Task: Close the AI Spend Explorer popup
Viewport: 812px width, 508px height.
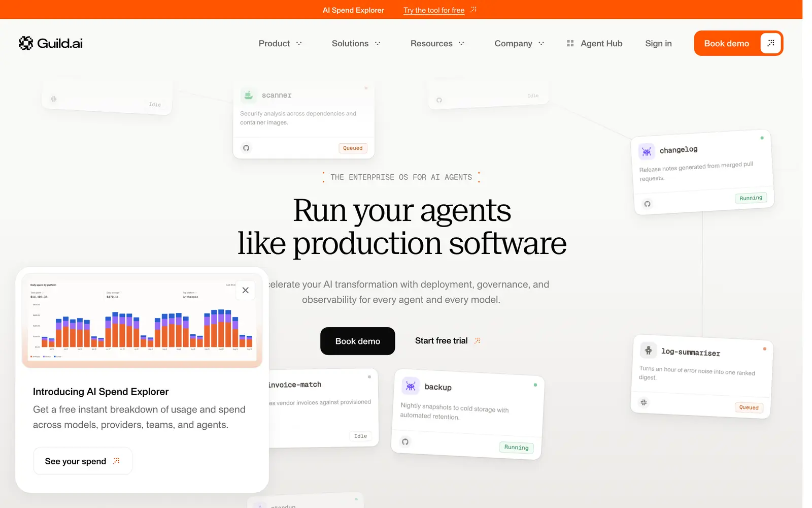Action: coord(245,290)
